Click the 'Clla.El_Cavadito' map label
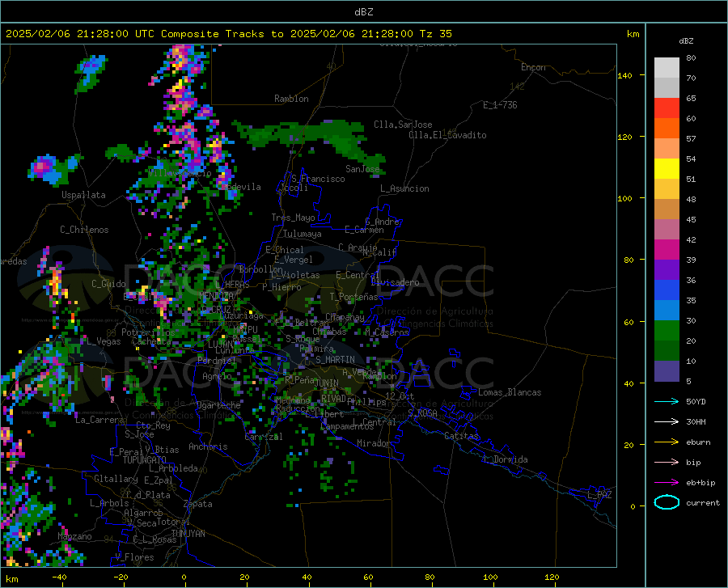Image resolution: width=728 pixels, height=588 pixels. pyautogui.click(x=447, y=135)
